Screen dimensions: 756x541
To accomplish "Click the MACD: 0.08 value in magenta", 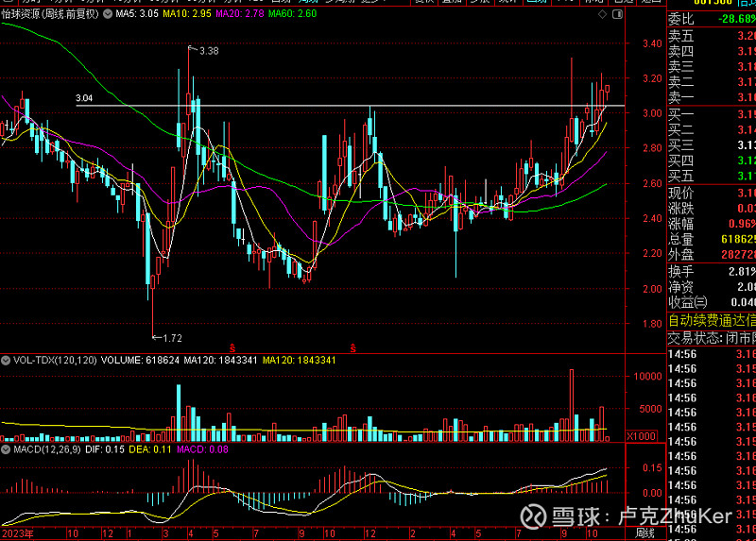I will point(202,449).
